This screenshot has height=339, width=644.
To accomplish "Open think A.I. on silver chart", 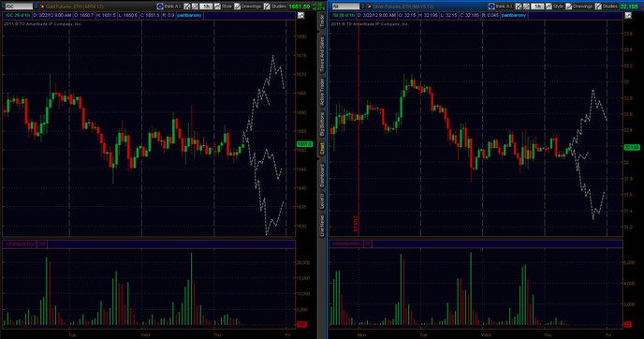I will pos(501,7).
